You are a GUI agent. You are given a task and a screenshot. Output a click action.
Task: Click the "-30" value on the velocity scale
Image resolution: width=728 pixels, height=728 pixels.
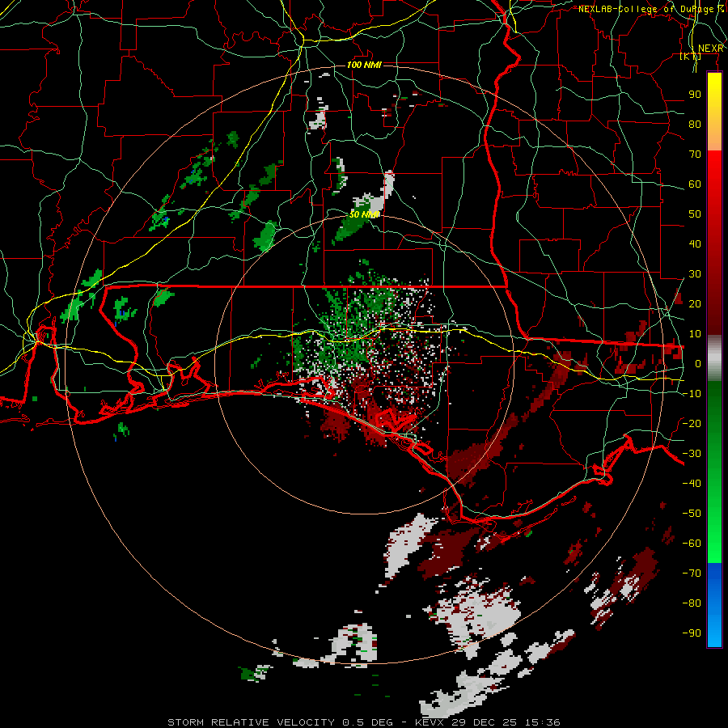click(x=692, y=454)
